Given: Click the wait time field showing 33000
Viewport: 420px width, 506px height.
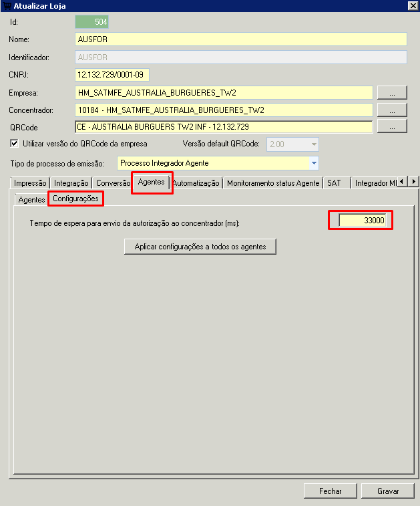Looking at the screenshot, I should click(361, 221).
